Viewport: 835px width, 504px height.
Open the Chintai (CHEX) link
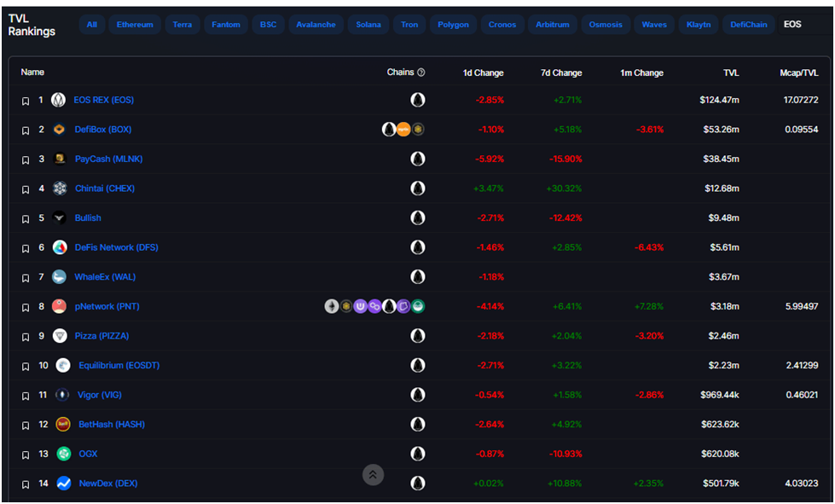[105, 188]
